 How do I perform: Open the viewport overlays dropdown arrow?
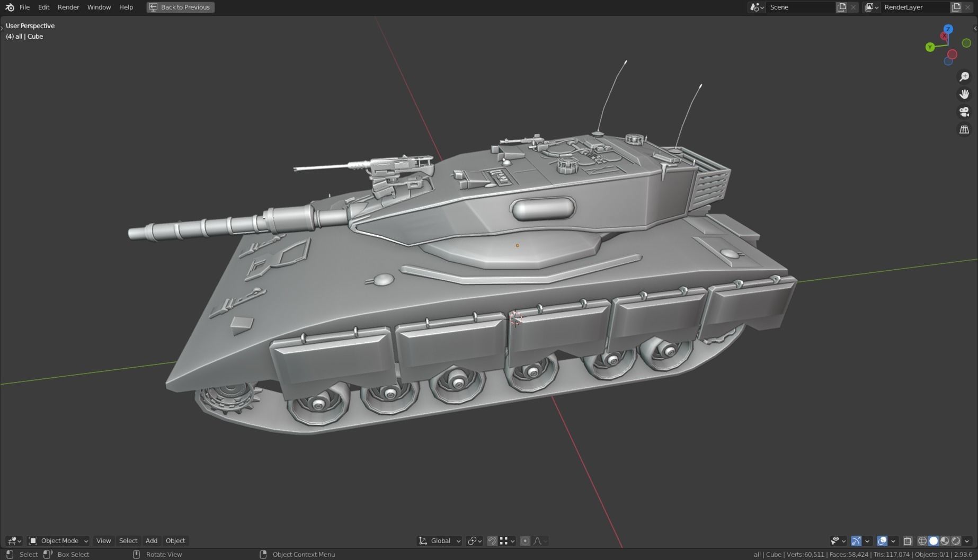coord(893,540)
